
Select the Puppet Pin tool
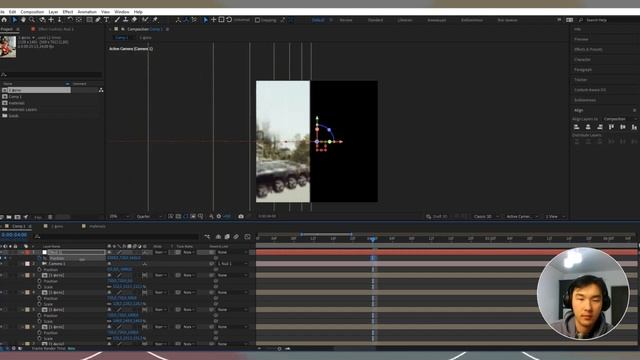pos(156,20)
